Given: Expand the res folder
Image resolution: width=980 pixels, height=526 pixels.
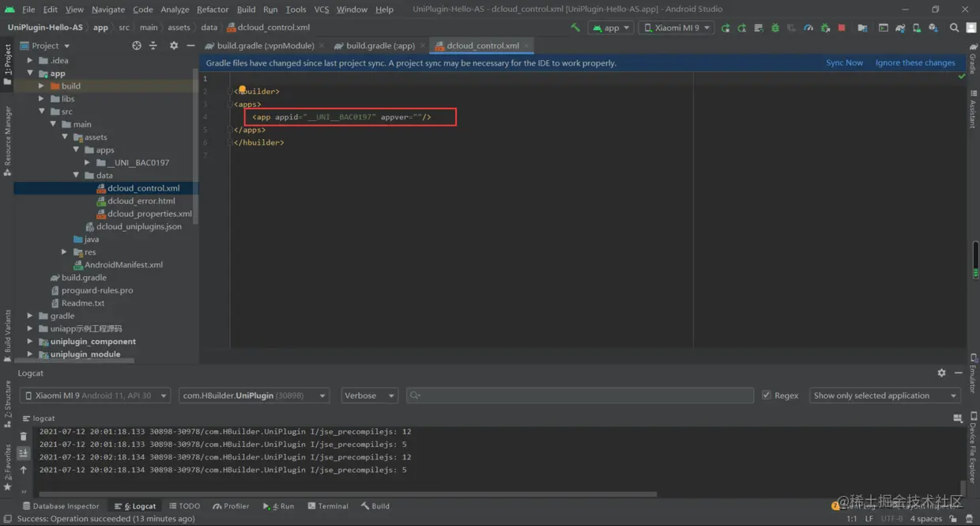Looking at the screenshot, I should (x=65, y=252).
